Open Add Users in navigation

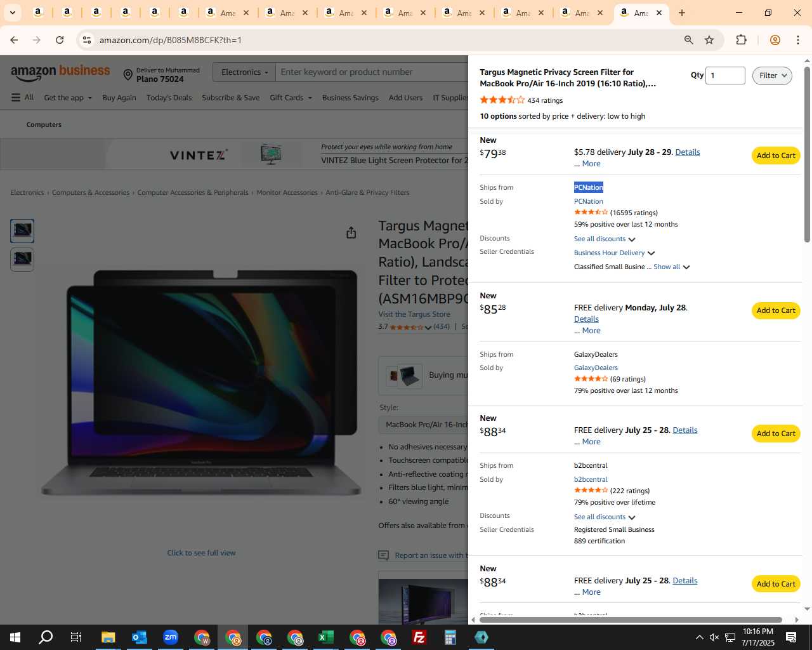[405, 98]
